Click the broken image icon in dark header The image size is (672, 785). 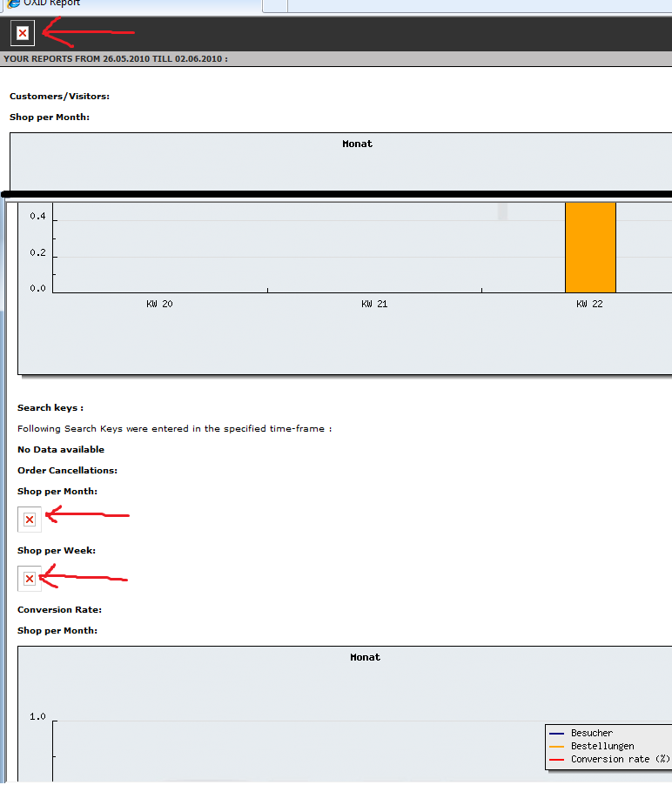(23, 33)
